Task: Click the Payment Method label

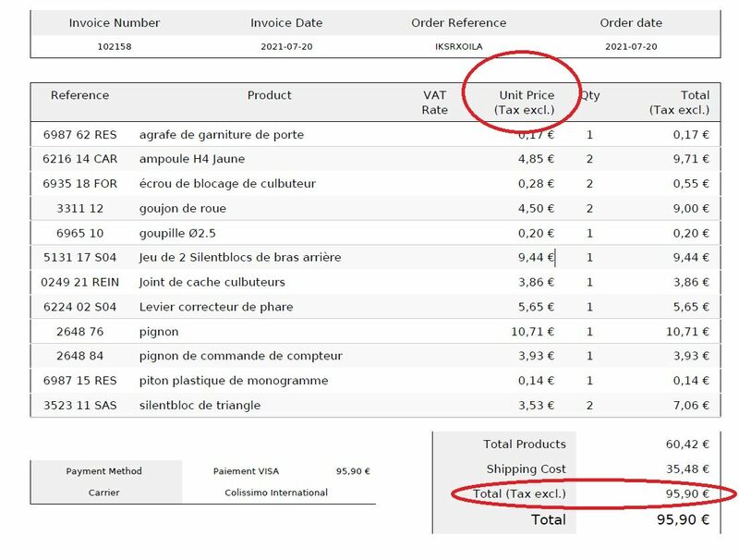Action: click(103, 471)
